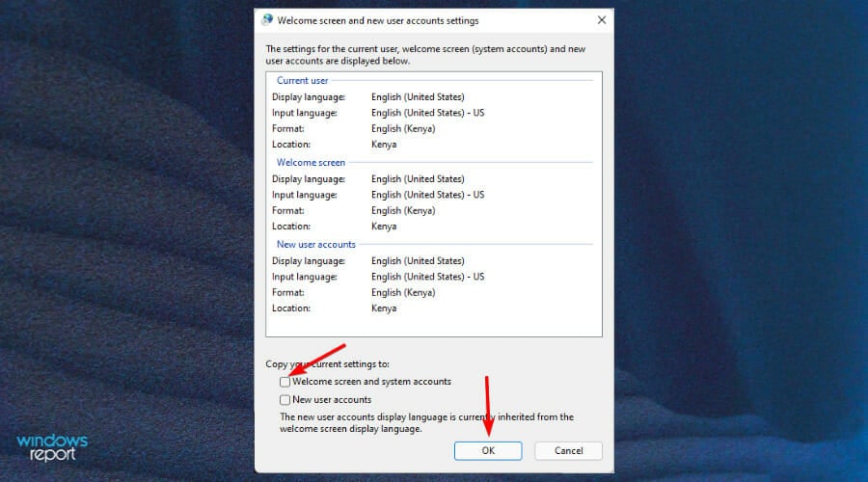Enable Welcome screen and system accounts checkbox
This screenshot has width=868, height=482.
[285, 382]
